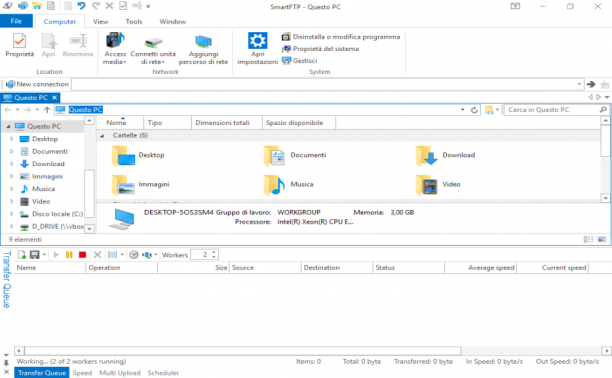Collapse the Questo PC tree root

click(x=8, y=126)
